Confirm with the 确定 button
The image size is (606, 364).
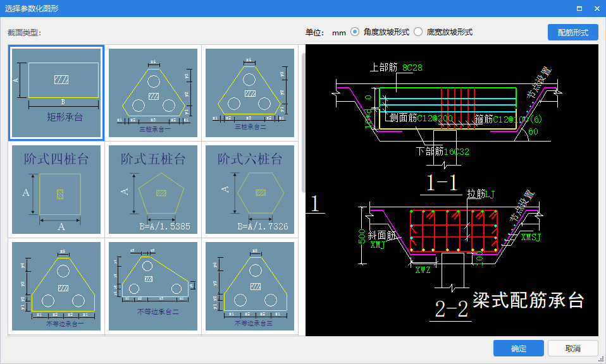coord(518,349)
